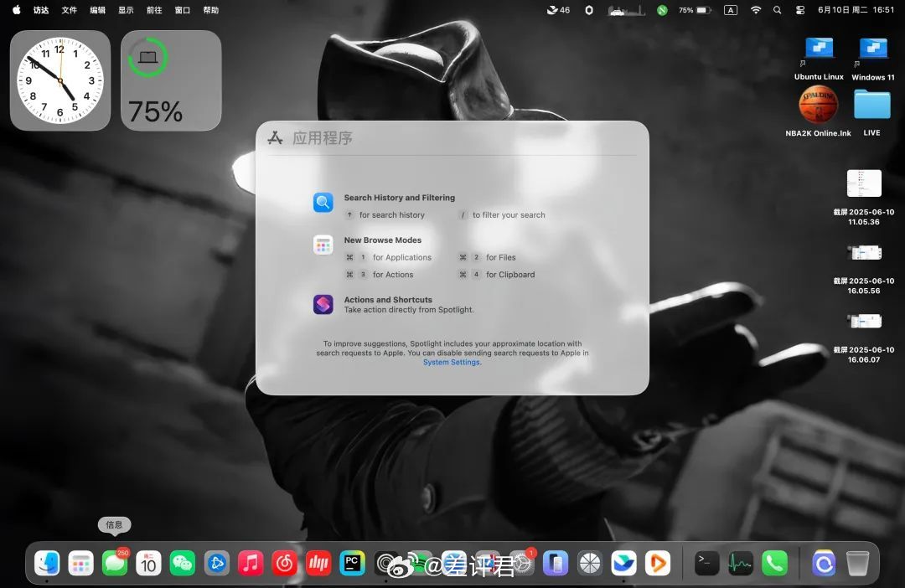Launch the blue bird Lark app
This screenshot has width=905, height=588.
[624, 563]
